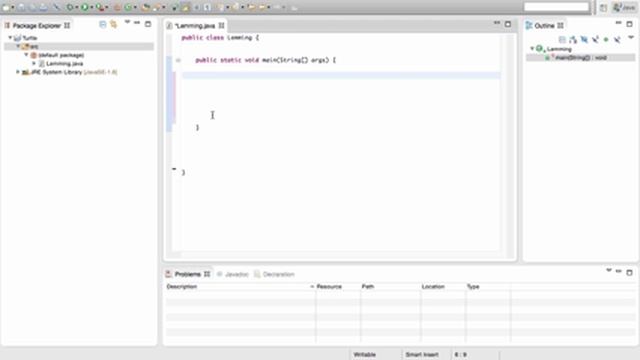Sort by the Location column header
The image size is (640, 360).
443,287
